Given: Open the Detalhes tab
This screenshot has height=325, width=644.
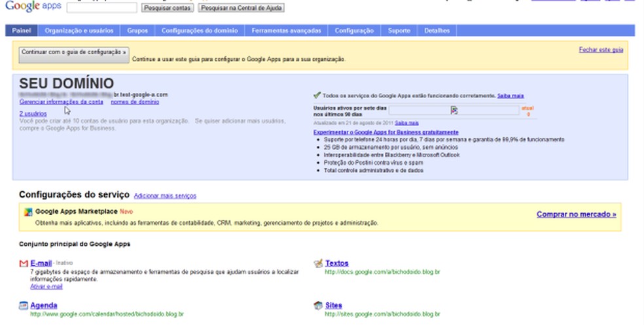Looking at the screenshot, I should pyautogui.click(x=437, y=30).
